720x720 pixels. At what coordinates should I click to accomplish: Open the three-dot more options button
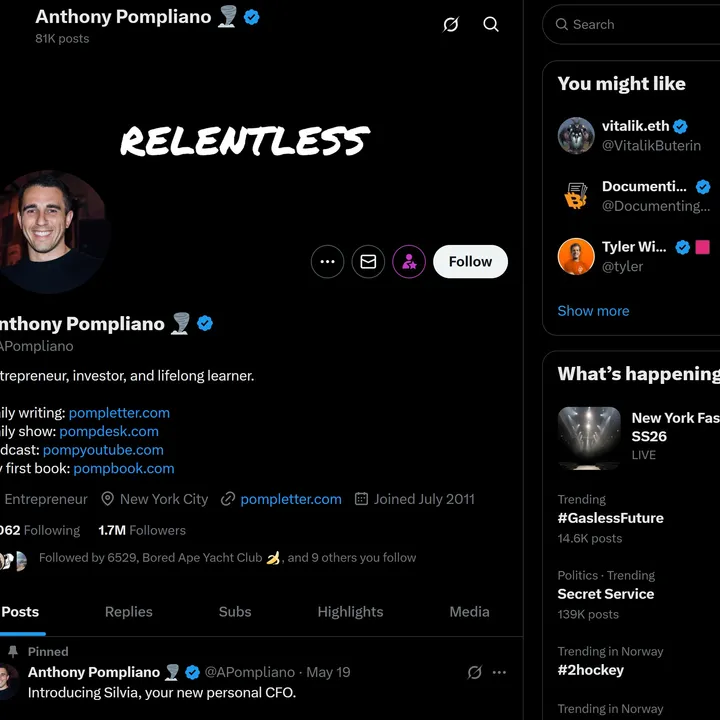[x=327, y=262]
